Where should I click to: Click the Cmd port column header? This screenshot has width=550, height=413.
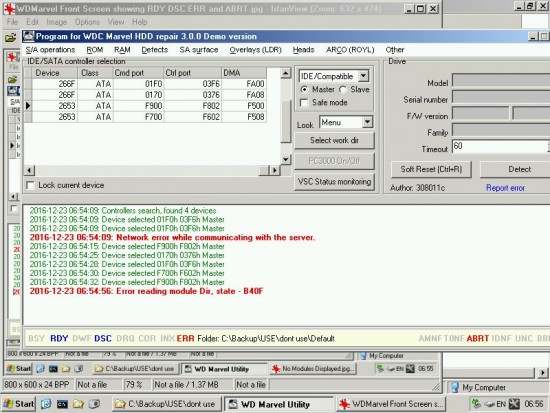[x=138, y=73]
